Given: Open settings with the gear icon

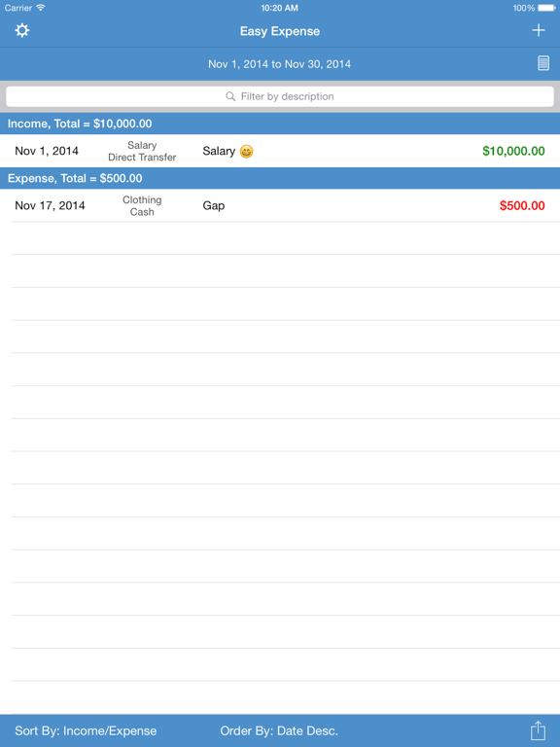Looking at the screenshot, I should [22, 30].
